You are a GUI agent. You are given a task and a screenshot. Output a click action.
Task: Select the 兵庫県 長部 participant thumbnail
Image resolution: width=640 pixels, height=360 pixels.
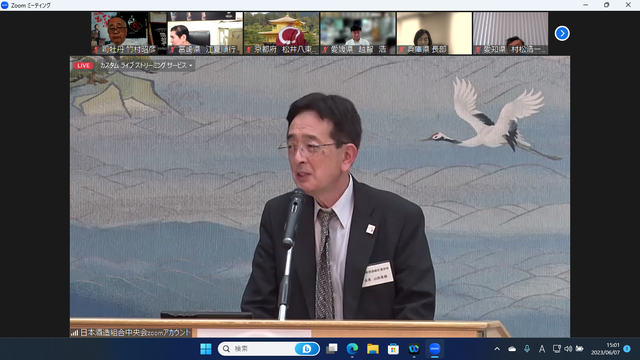point(434,33)
